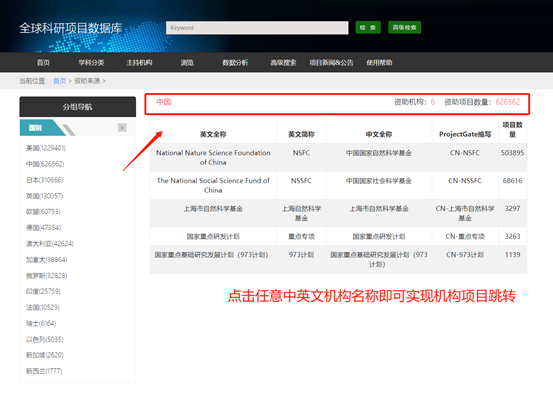Click the green 高级检索 button
Image resolution: width=553 pixels, height=397 pixels.
point(404,28)
